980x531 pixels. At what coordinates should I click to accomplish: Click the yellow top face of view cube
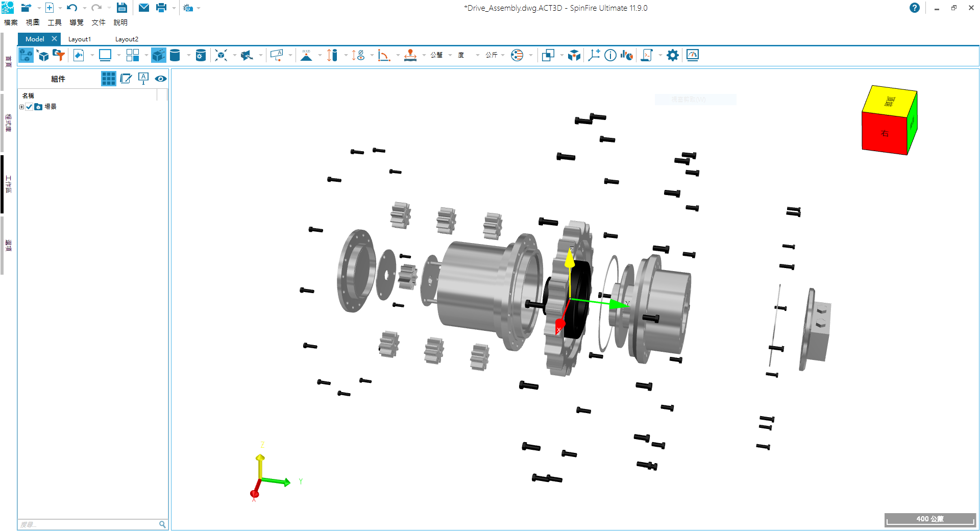pyautogui.click(x=889, y=101)
